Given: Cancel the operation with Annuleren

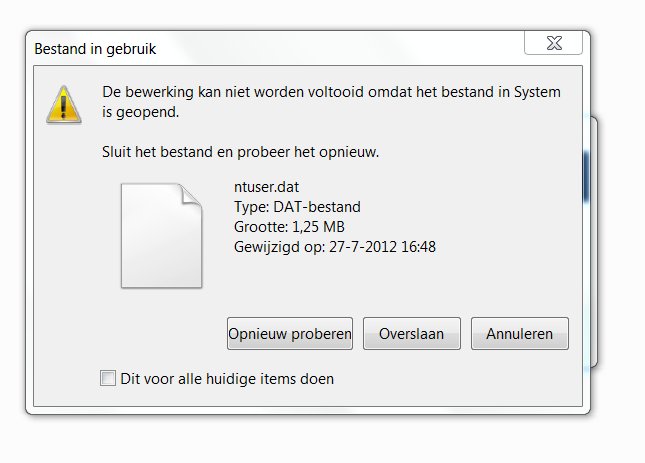Looking at the screenshot, I should [520, 333].
